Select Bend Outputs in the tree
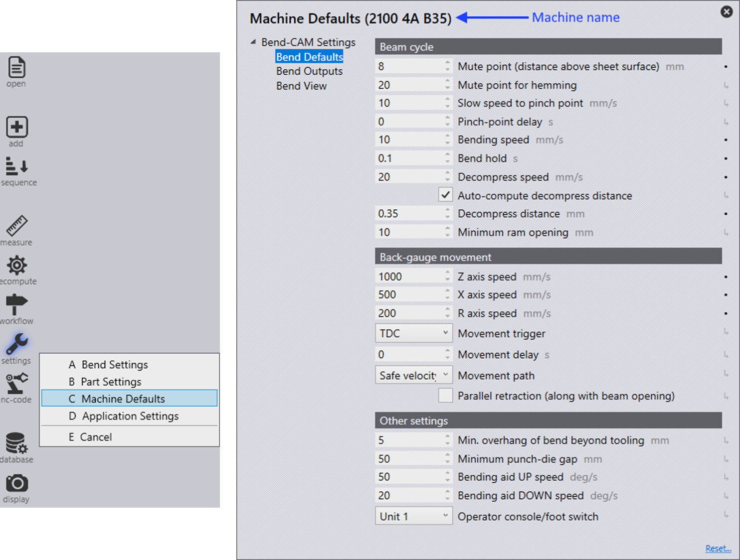 click(x=309, y=71)
